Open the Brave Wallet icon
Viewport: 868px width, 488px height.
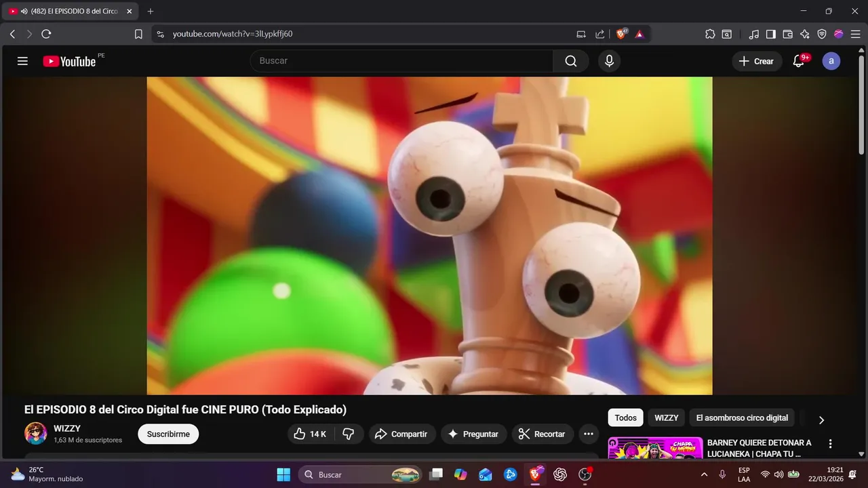click(788, 34)
